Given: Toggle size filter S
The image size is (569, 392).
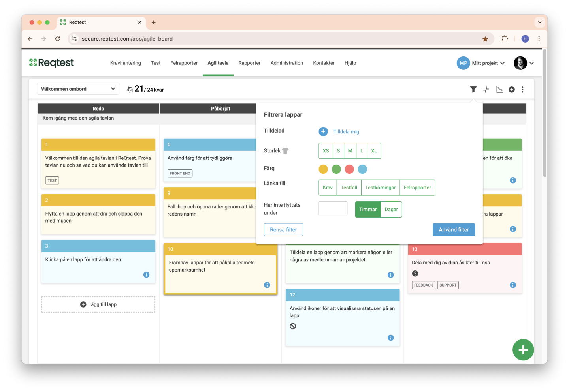Looking at the screenshot, I should tap(338, 151).
